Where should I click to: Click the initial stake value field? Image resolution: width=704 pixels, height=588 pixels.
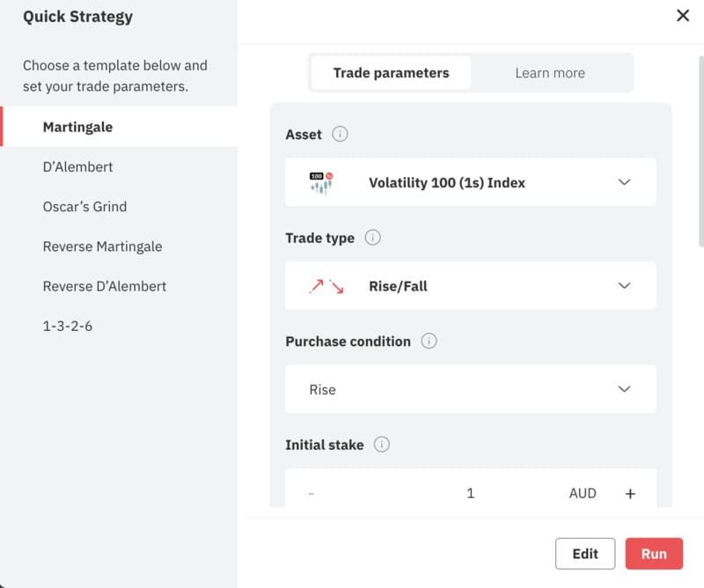click(x=470, y=493)
